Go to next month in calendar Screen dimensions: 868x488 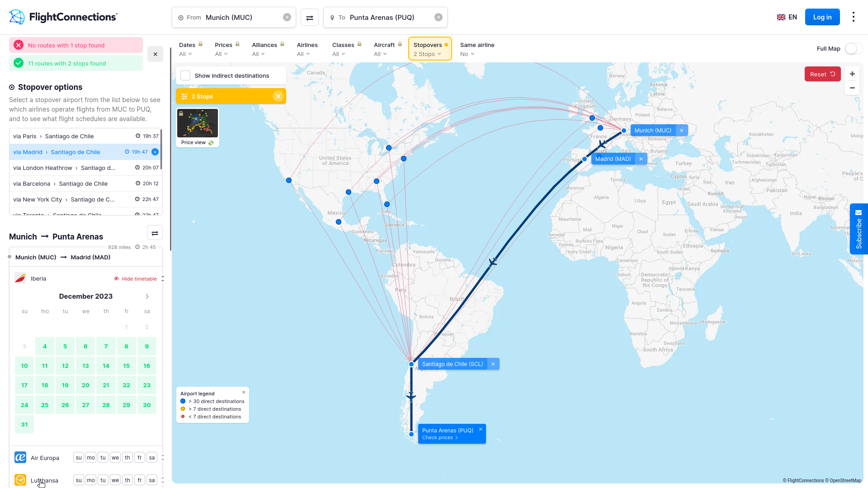147,296
